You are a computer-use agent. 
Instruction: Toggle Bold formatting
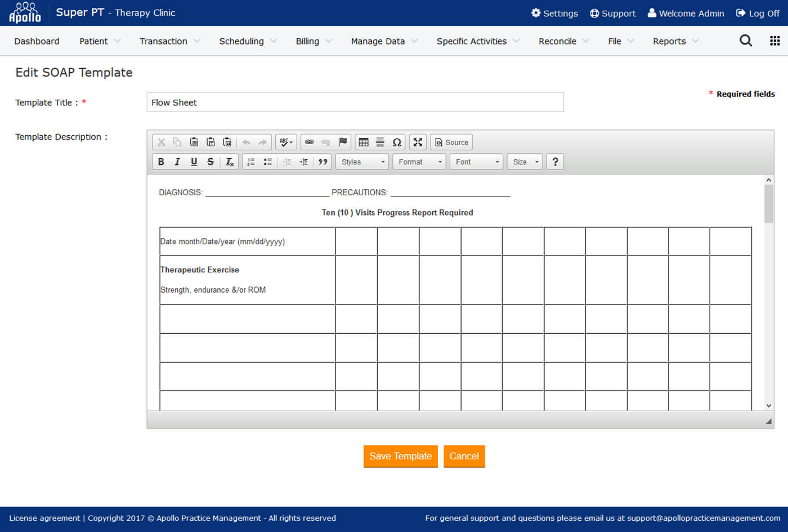(161, 162)
